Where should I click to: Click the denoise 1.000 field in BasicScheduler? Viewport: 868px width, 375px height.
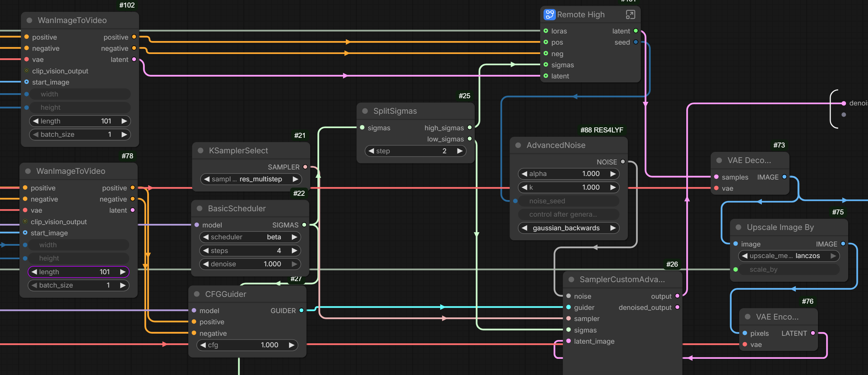(250, 264)
